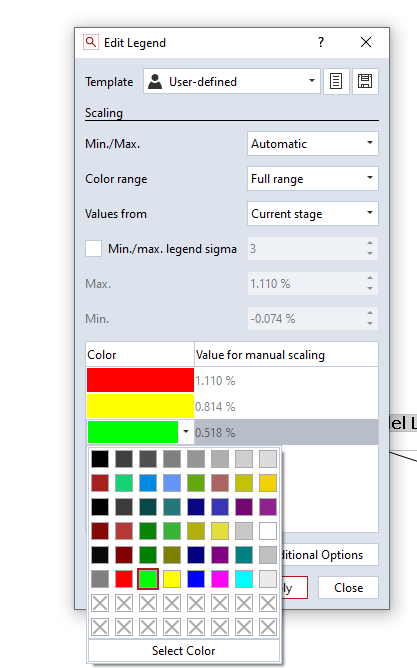Click the Select Color button
Viewport: 417px width, 668px height.
pyautogui.click(x=184, y=651)
